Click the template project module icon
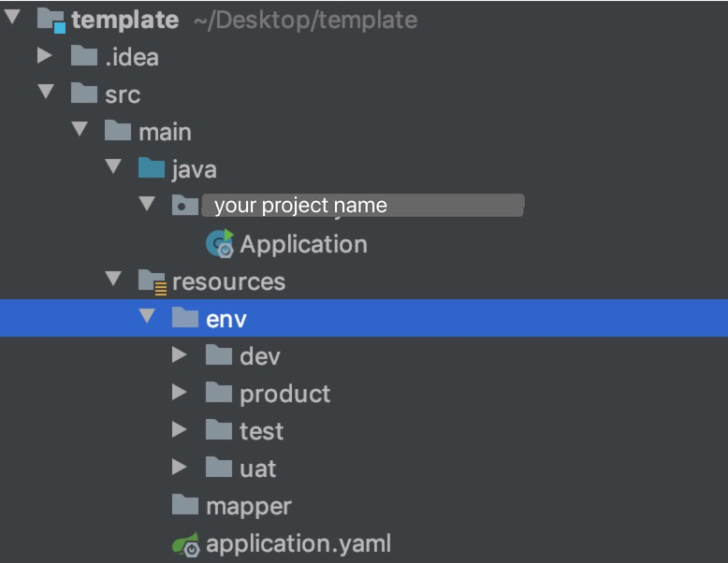 (51, 20)
